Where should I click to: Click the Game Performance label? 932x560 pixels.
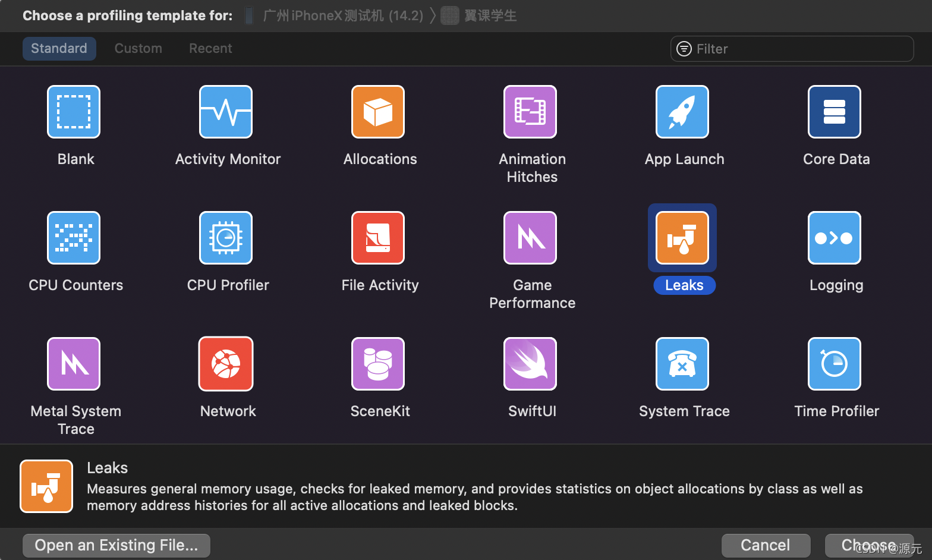pos(533,294)
